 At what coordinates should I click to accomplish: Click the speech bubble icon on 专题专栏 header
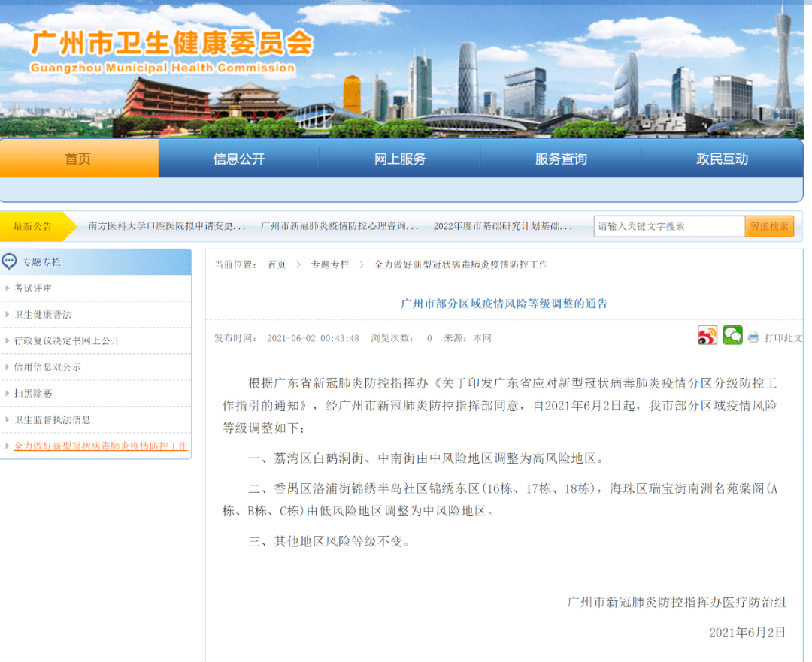[x=11, y=261]
